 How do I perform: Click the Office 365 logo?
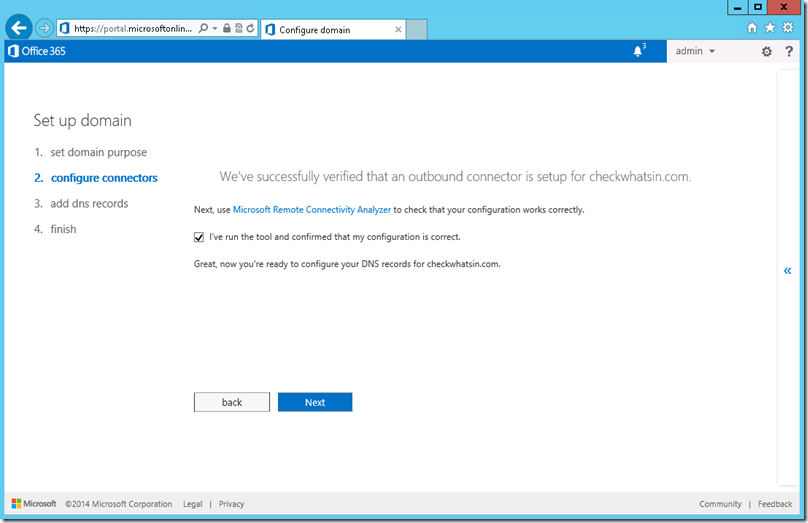pyautogui.click(x=37, y=51)
